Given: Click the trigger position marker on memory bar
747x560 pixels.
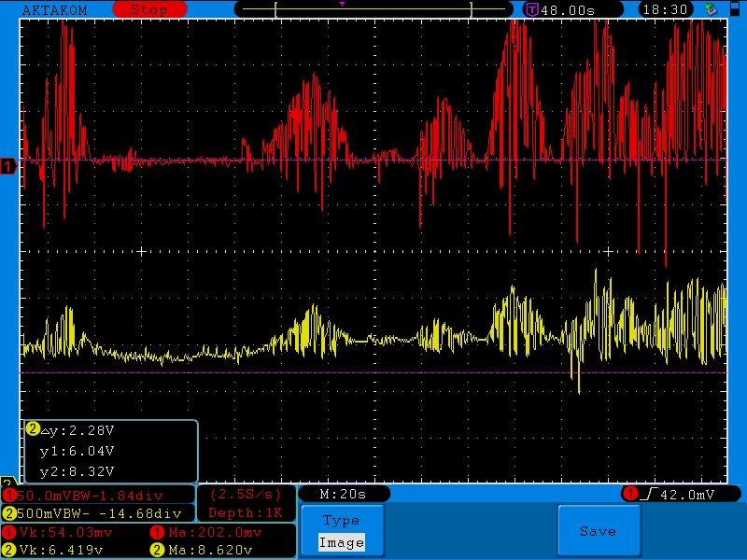Looking at the screenshot, I should 342,5.
